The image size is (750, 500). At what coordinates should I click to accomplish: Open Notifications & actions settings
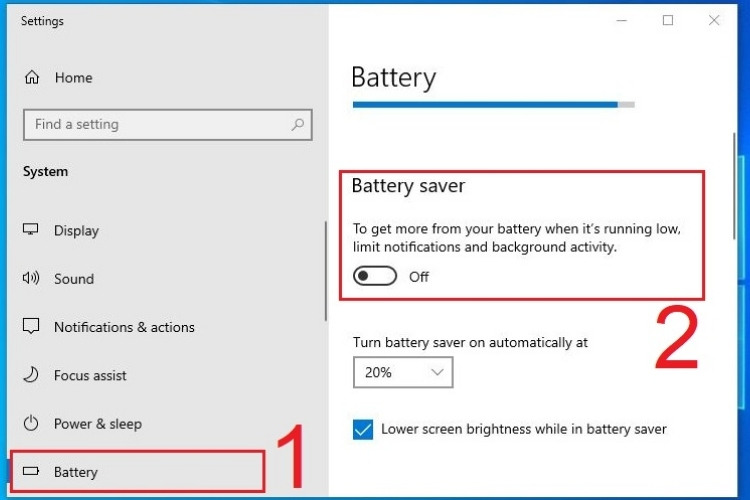124,327
